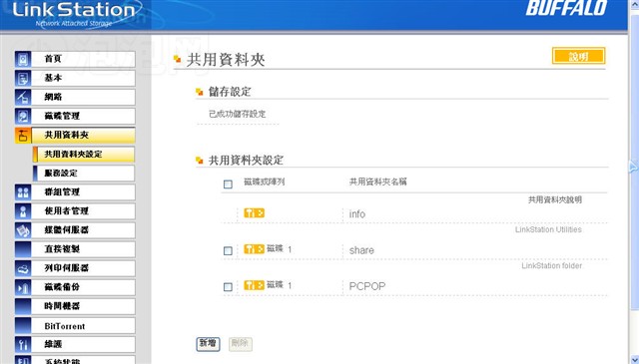Open the 媒體伺服器 menu item
Viewport: 639px width, 364px height.
point(83,230)
